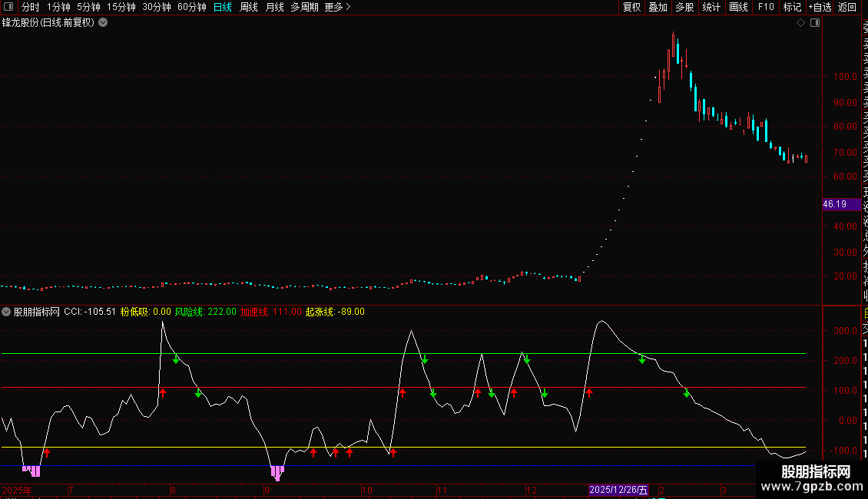The height and width of the screenshot is (499, 868).
Task: Click the 46.19 price tag on axis
Action: point(841,204)
